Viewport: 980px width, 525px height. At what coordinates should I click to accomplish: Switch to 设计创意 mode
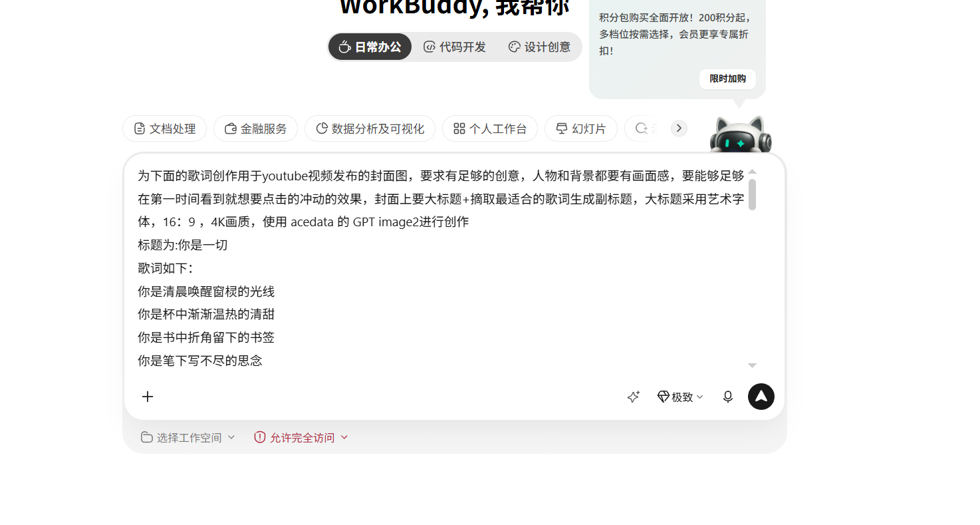tap(539, 47)
